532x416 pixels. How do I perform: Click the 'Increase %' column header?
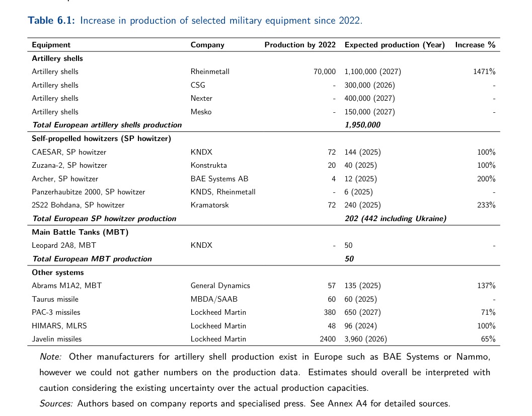(x=475, y=45)
